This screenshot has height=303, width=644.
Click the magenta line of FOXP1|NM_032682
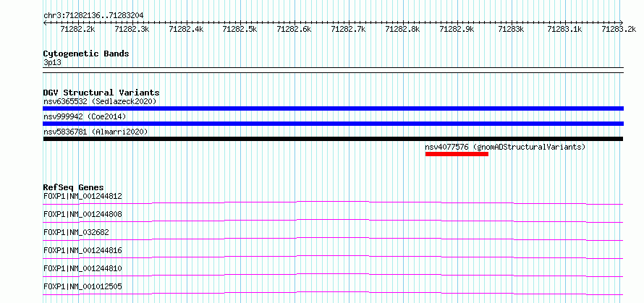[x=333, y=239]
